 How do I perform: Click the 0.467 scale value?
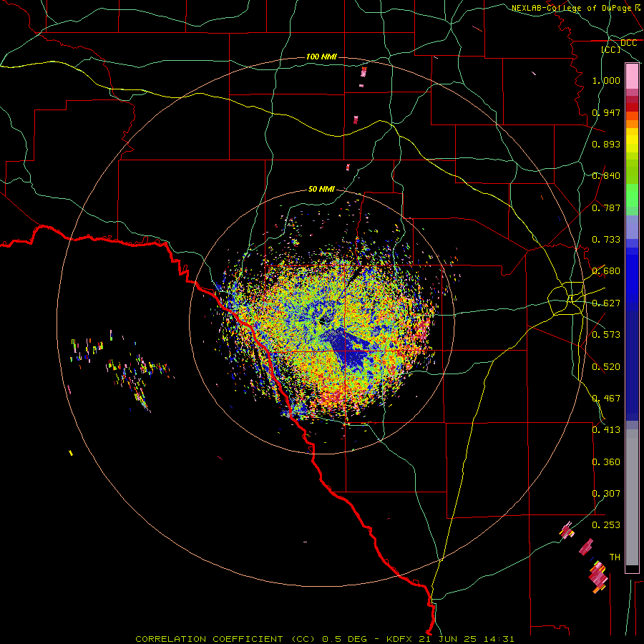click(606, 399)
